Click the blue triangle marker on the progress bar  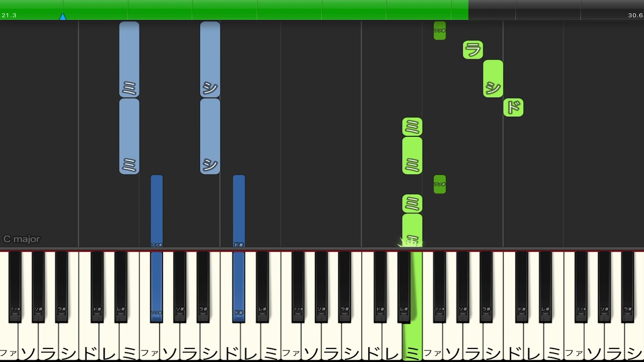(62, 17)
